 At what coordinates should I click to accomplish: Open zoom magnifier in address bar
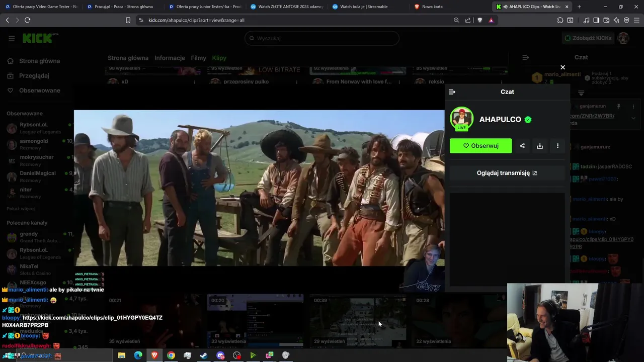pos(456,20)
